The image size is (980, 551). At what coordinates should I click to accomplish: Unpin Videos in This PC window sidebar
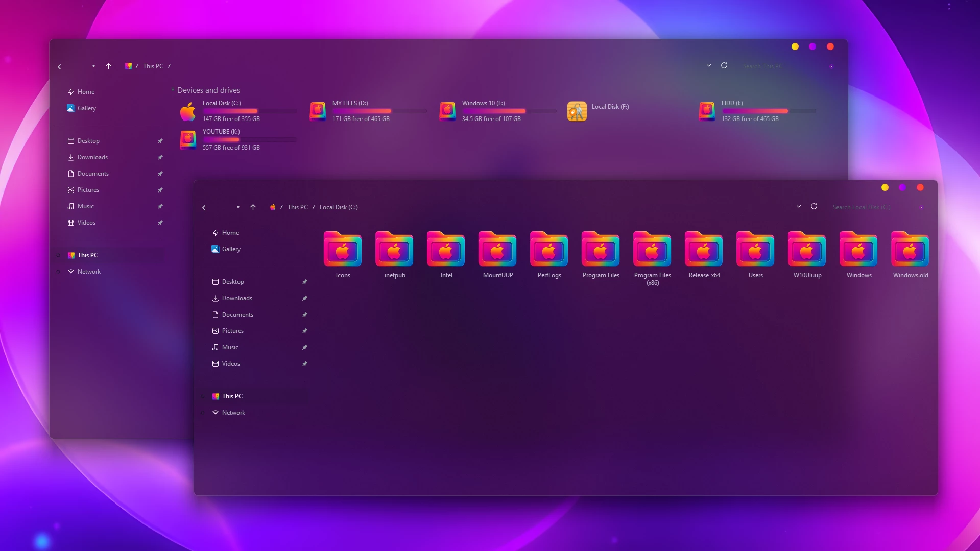[160, 223]
